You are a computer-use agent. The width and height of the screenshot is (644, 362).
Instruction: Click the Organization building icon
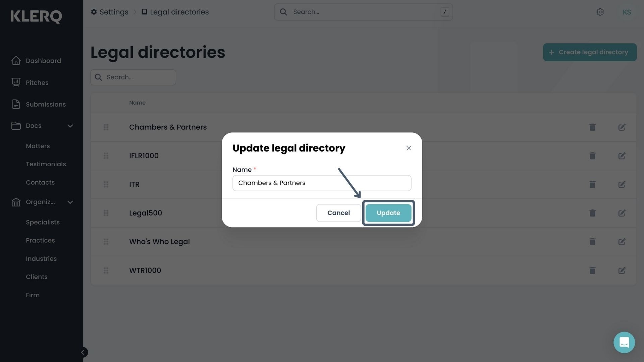16,202
